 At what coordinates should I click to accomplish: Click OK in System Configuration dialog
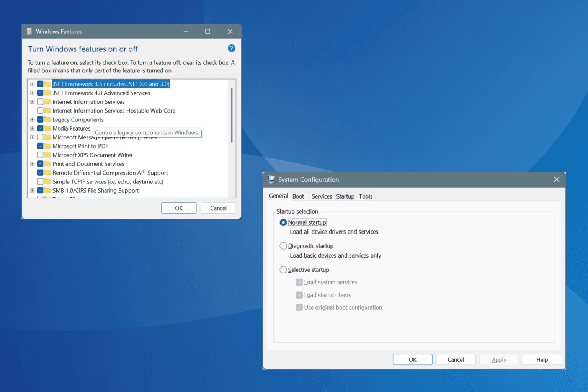coord(413,359)
